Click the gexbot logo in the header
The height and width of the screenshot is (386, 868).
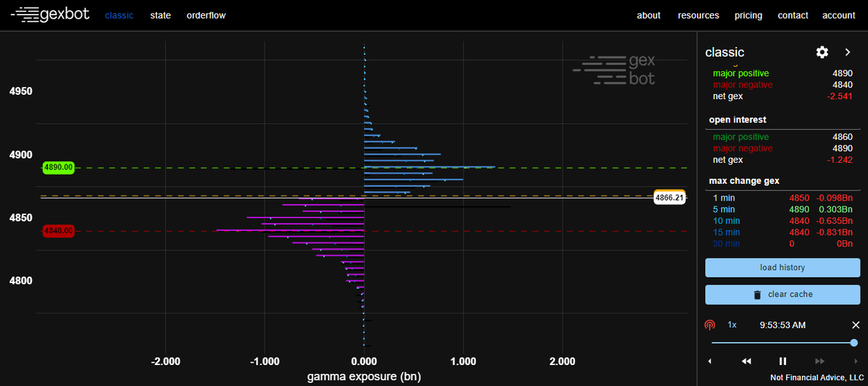(x=50, y=14)
